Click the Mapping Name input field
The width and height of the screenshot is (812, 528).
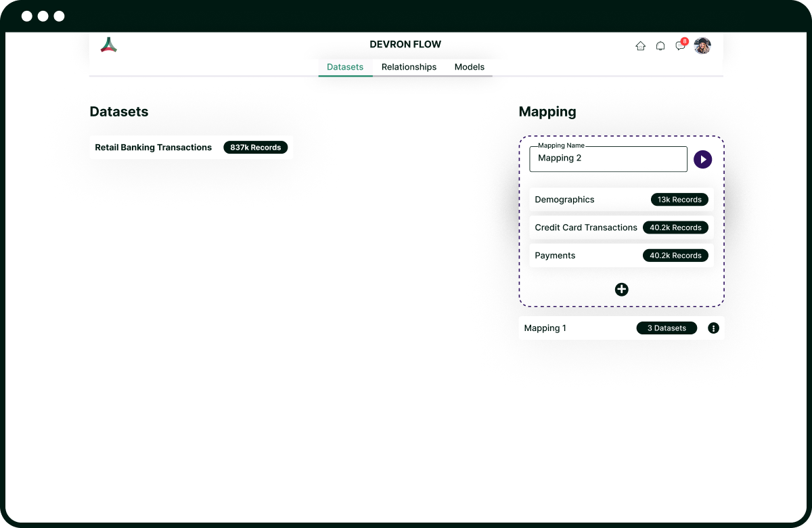click(608, 159)
